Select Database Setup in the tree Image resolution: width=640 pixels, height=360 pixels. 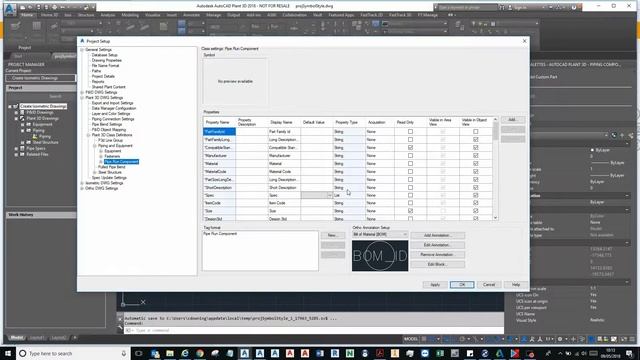104,55
